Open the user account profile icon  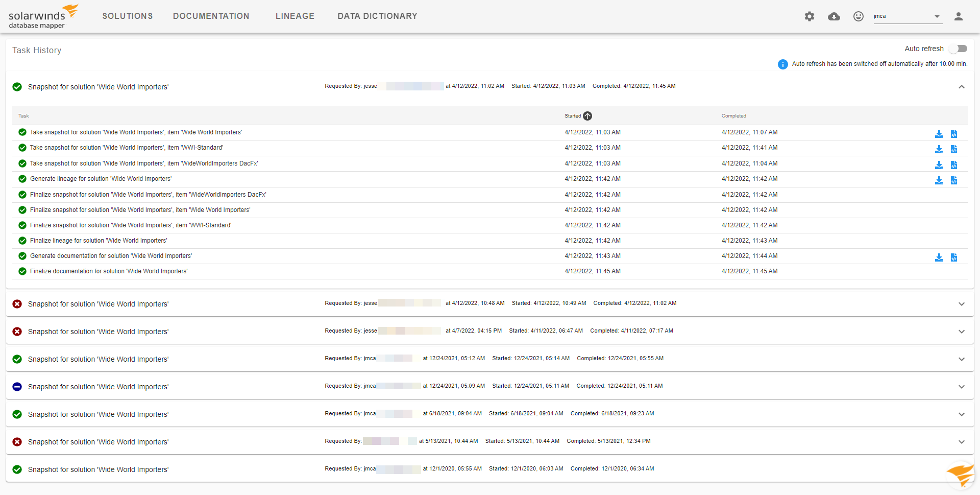click(x=959, y=16)
